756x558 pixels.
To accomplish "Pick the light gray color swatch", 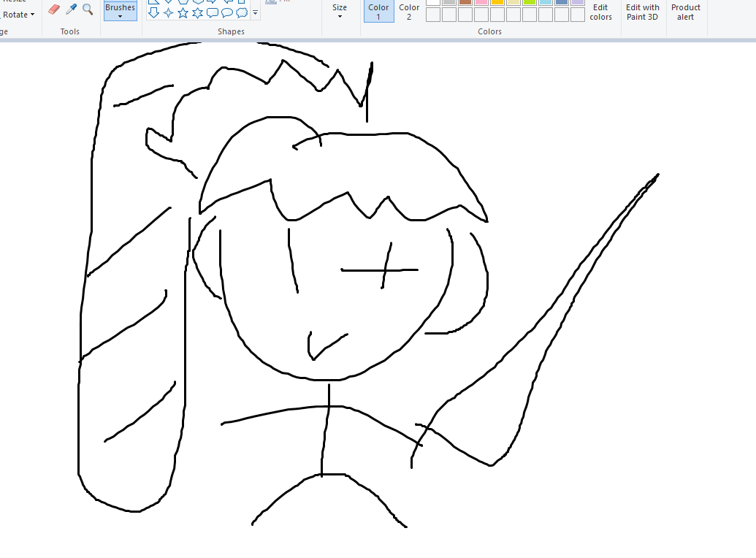I will (x=449, y=2).
